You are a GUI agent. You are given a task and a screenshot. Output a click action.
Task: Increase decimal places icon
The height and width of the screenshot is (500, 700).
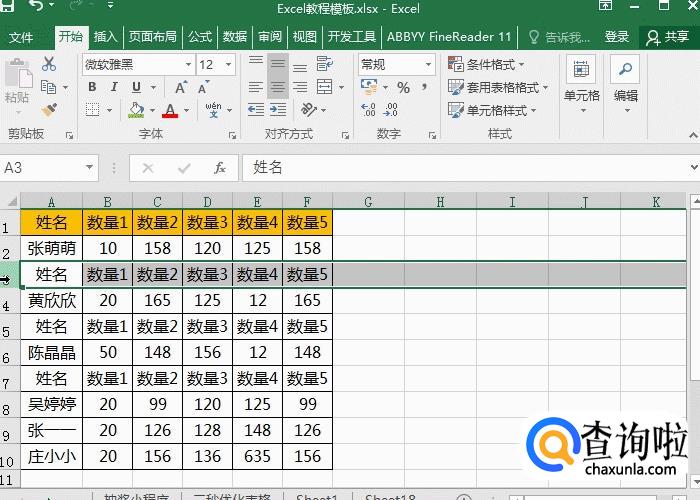click(368, 110)
